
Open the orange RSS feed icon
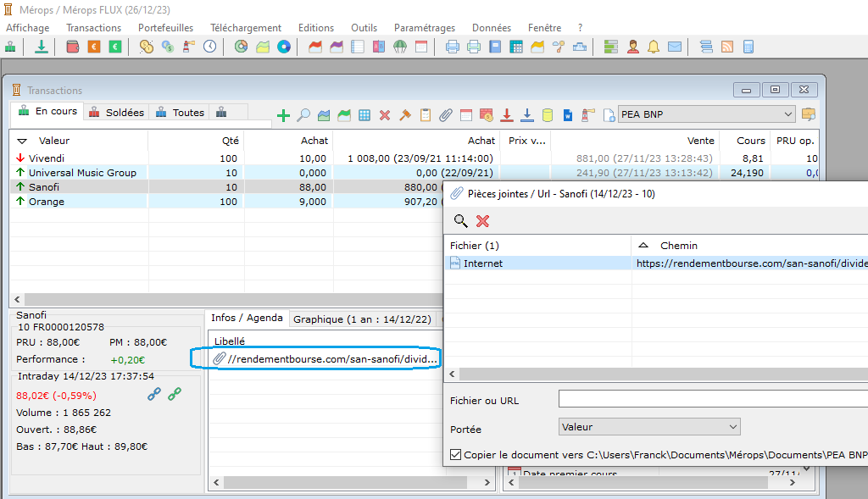tap(727, 47)
